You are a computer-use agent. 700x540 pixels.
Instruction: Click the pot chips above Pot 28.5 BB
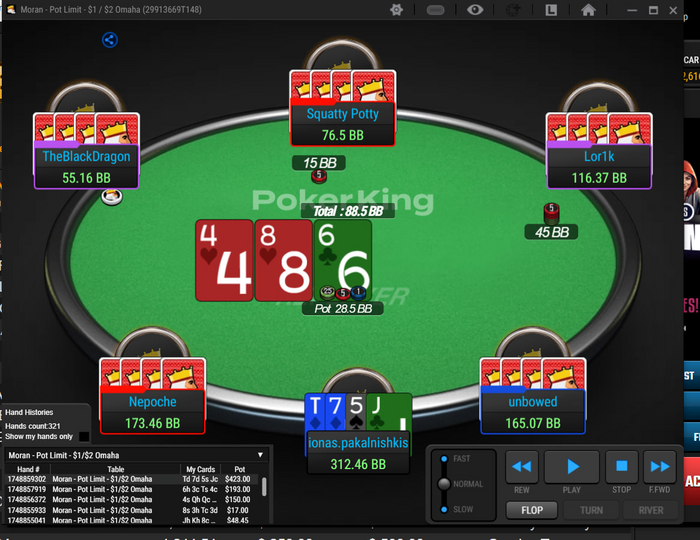(x=343, y=293)
